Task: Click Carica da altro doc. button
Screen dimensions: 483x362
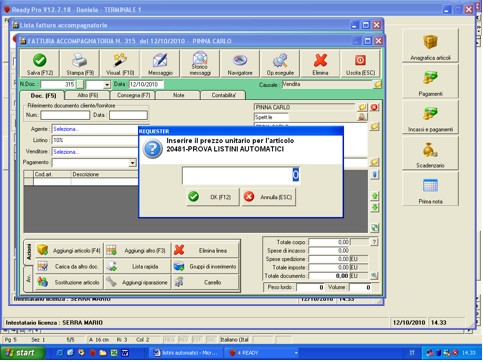Action: pyautogui.click(x=69, y=266)
